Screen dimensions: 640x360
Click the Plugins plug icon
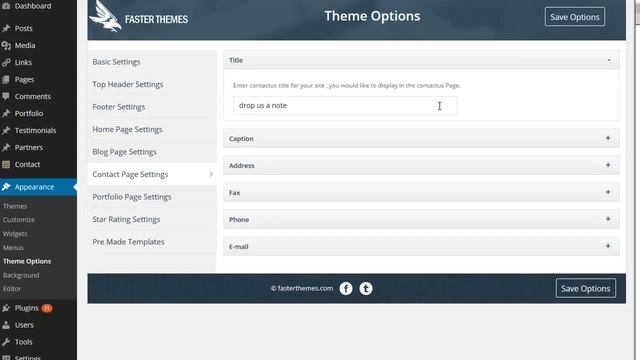pos(6,308)
